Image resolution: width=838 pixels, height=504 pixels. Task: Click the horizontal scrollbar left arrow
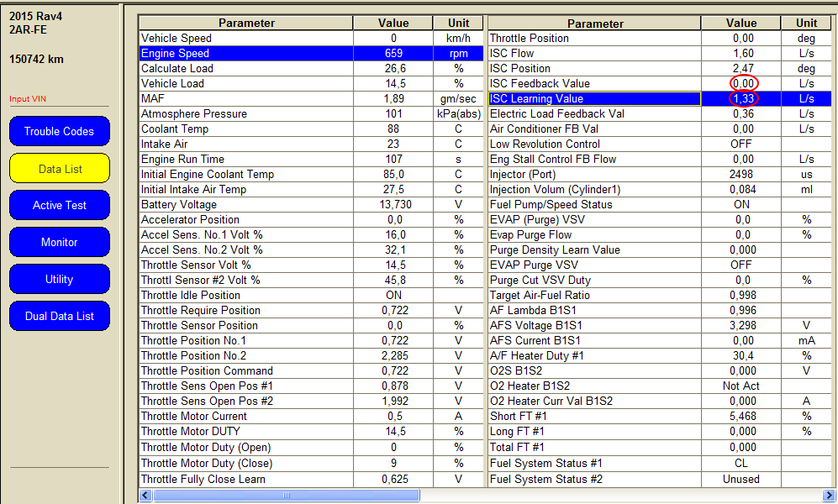coord(145,496)
